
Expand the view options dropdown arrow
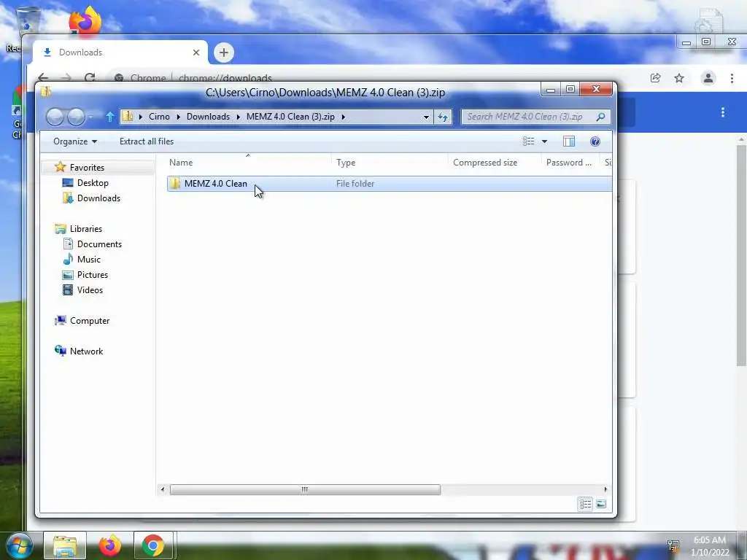[x=544, y=141]
